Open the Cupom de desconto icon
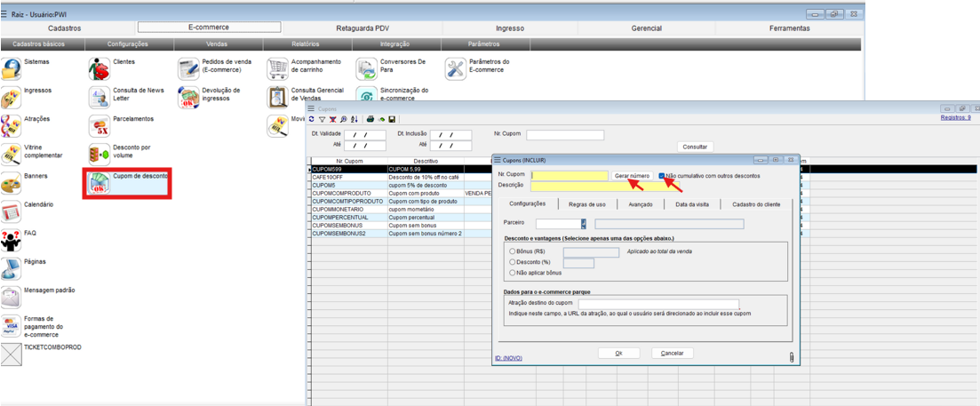This screenshot has width=980, height=406. point(99,182)
